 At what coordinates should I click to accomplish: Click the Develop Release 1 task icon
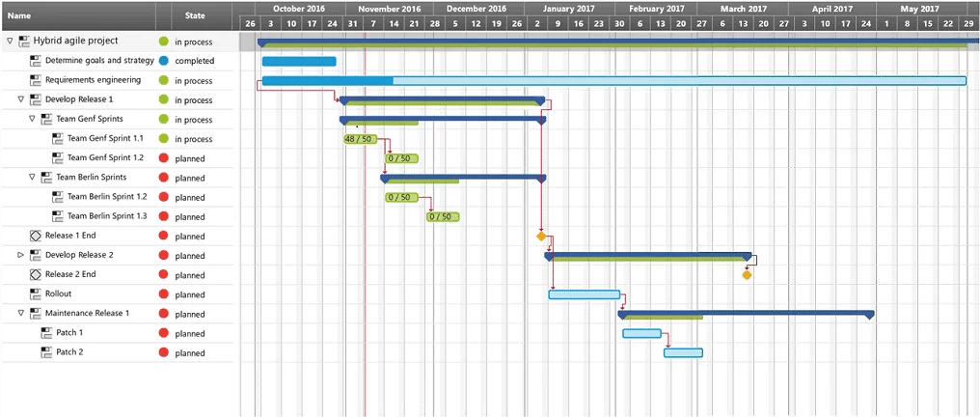point(36,100)
